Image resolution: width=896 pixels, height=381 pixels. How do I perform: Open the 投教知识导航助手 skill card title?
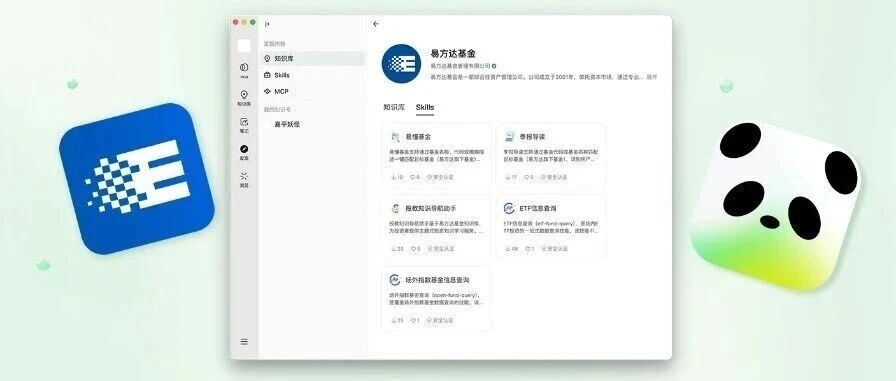click(430, 208)
